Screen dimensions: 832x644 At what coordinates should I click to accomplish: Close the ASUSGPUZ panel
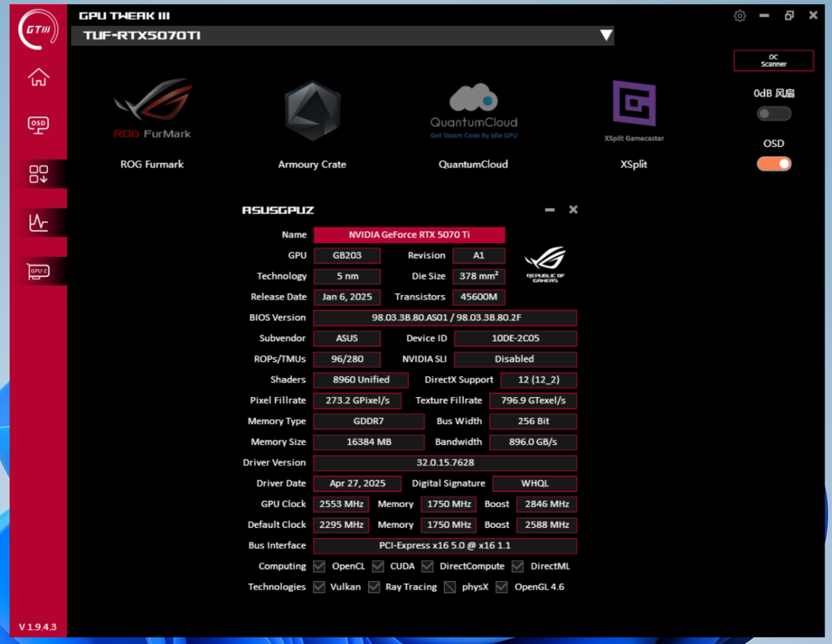point(573,209)
